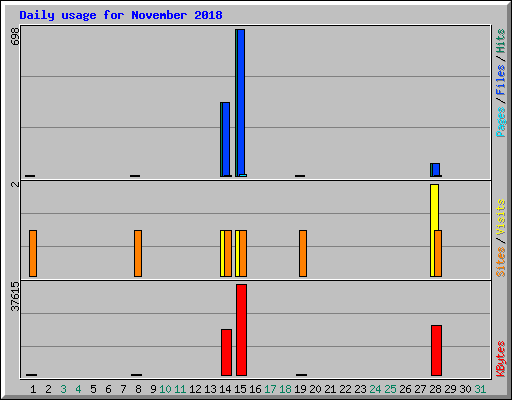Click the 698 maximum value label

coord(15,36)
